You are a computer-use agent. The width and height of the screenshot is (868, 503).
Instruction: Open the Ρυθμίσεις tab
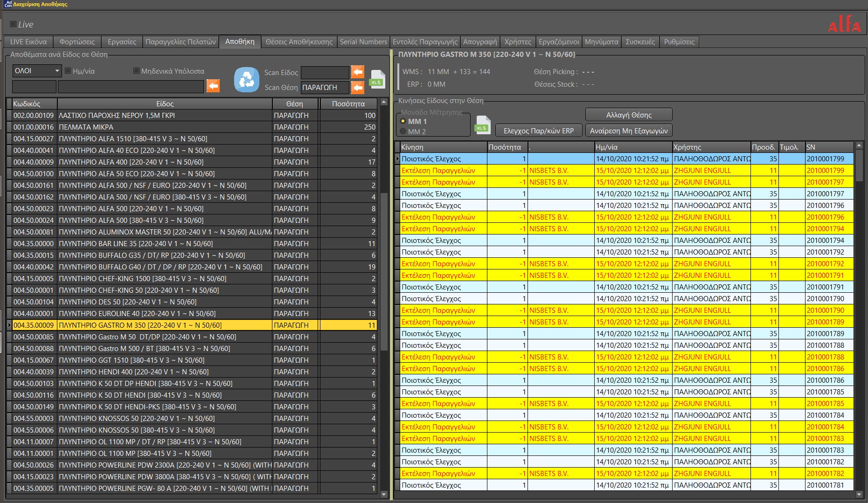[x=679, y=42]
